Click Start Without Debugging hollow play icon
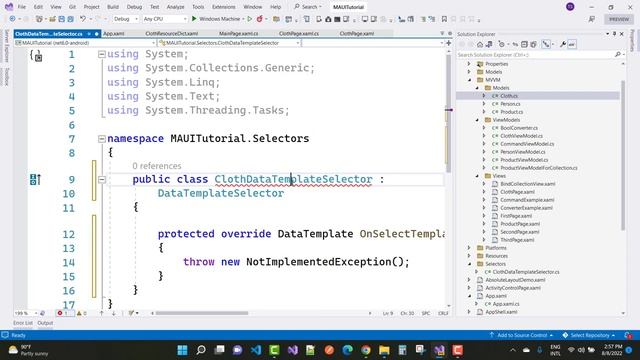This screenshot has width=640, height=360. pyautogui.click(x=250, y=19)
